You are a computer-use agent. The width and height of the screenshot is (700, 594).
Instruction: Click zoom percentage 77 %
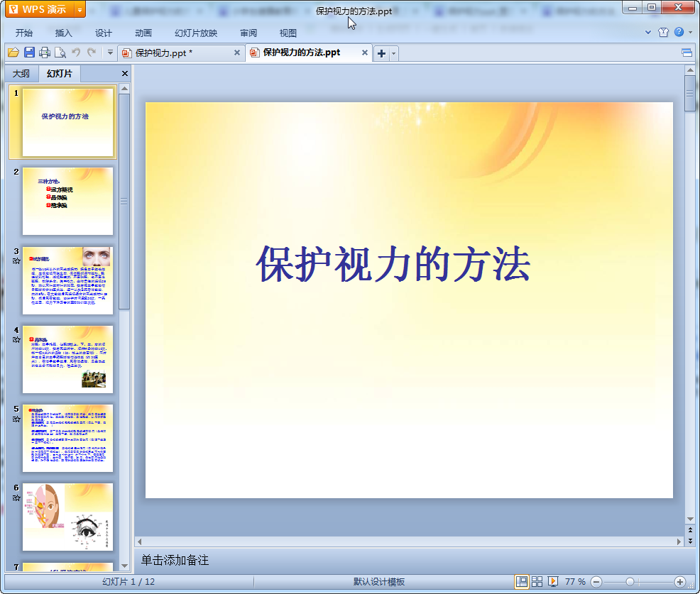(x=575, y=581)
